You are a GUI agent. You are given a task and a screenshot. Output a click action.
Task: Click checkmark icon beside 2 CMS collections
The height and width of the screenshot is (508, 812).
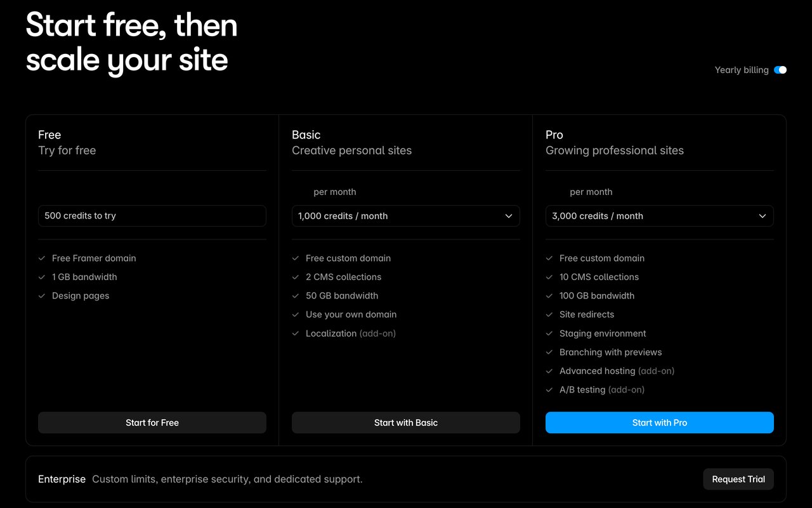[296, 277]
